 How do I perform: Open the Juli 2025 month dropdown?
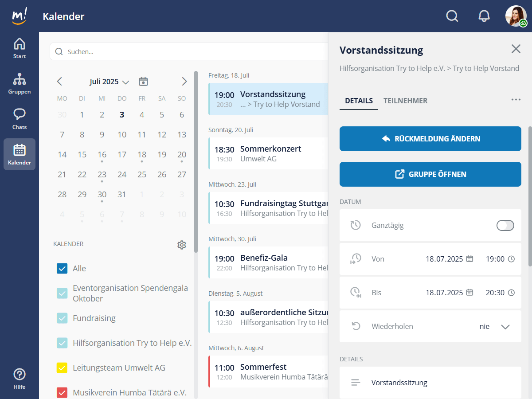[x=109, y=82]
